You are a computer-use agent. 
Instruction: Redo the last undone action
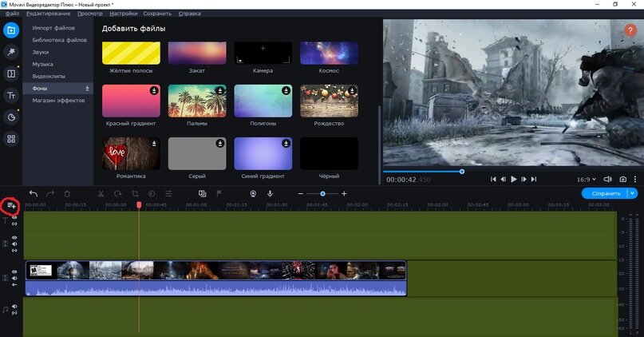(50, 193)
